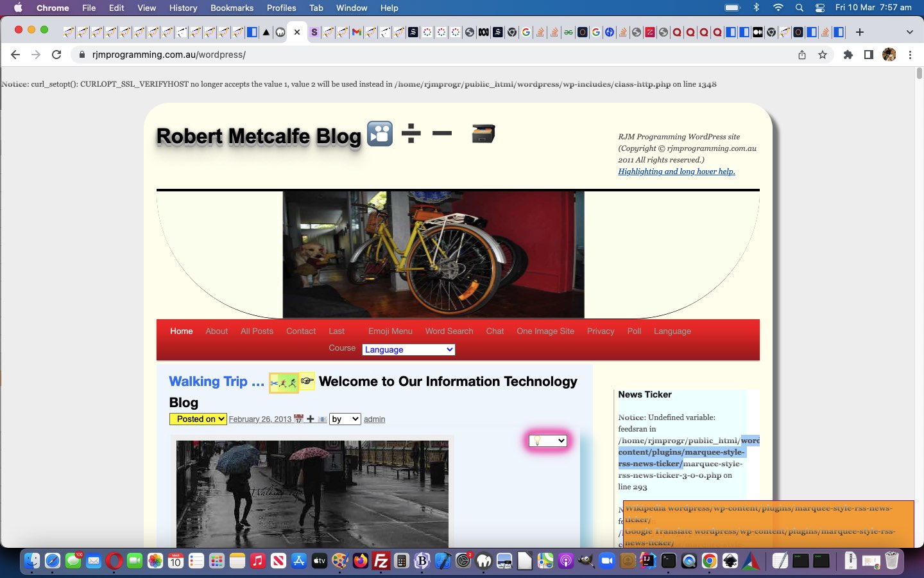Open the Bookmarks menu in menu bar
This screenshot has height=578, width=924.
232,8
